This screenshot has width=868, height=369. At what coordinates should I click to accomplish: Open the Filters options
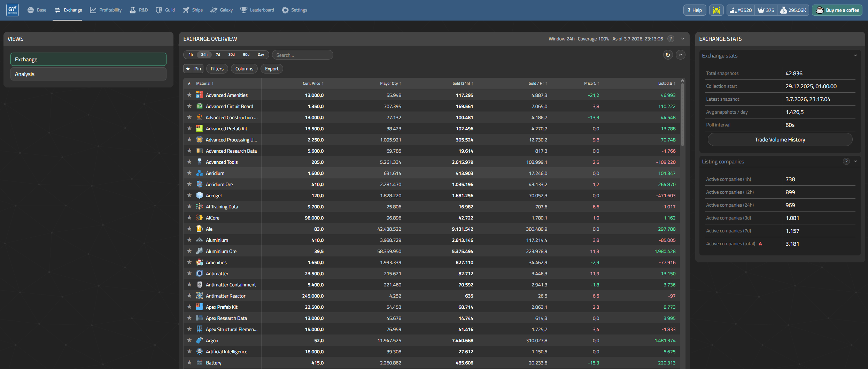[x=217, y=69]
